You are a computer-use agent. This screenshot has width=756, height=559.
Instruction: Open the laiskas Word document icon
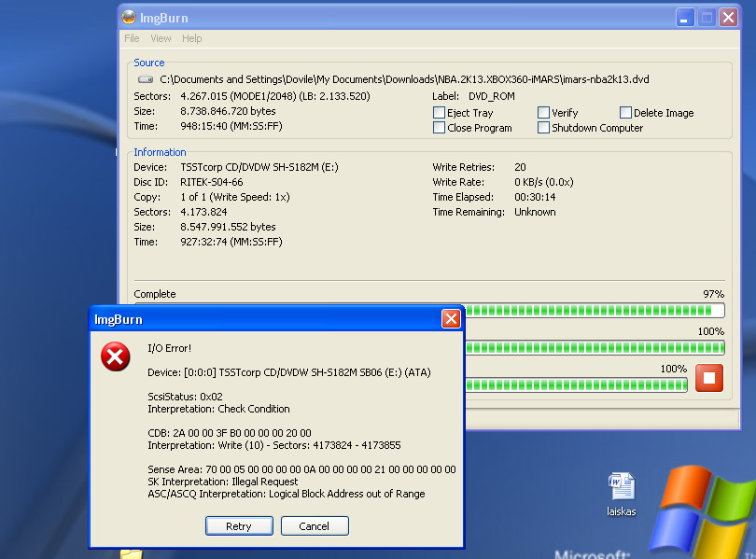[x=621, y=486]
